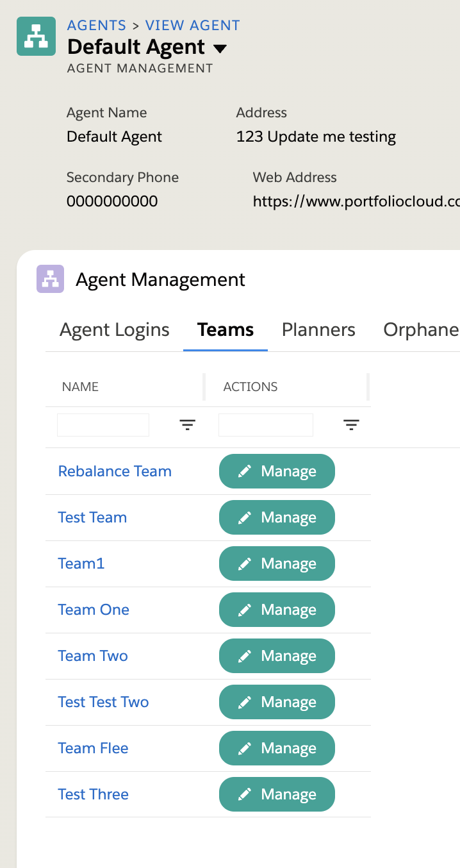Open the Test Test Two team link

pyautogui.click(x=103, y=702)
